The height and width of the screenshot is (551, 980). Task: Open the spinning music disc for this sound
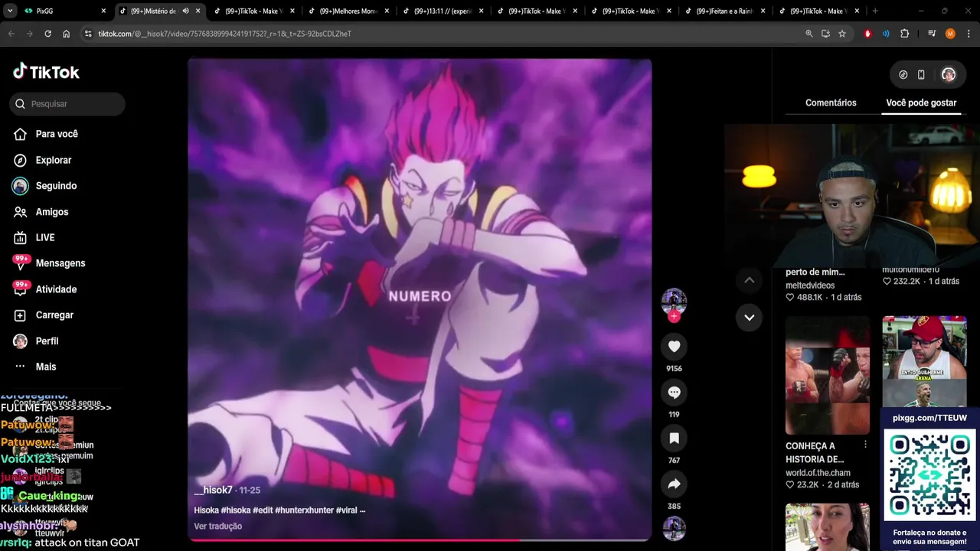674,528
